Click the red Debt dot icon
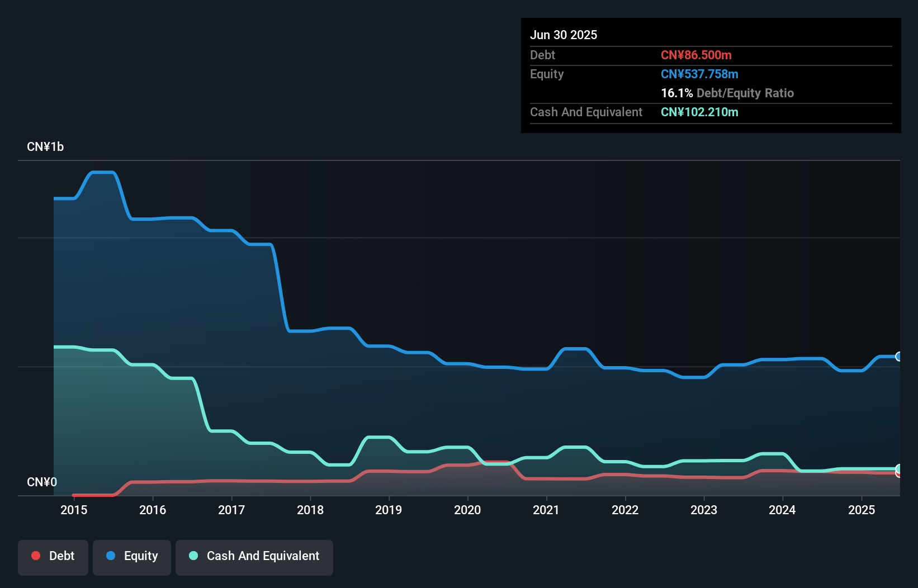Viewport: 918px width, 588px height. (36, 556)
